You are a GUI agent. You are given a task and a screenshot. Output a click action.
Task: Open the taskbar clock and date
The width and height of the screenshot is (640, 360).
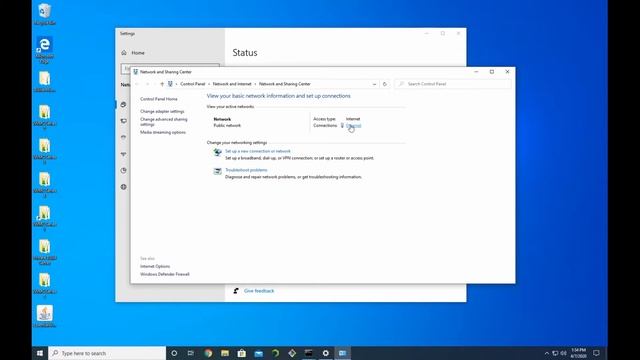coord(579,353)
